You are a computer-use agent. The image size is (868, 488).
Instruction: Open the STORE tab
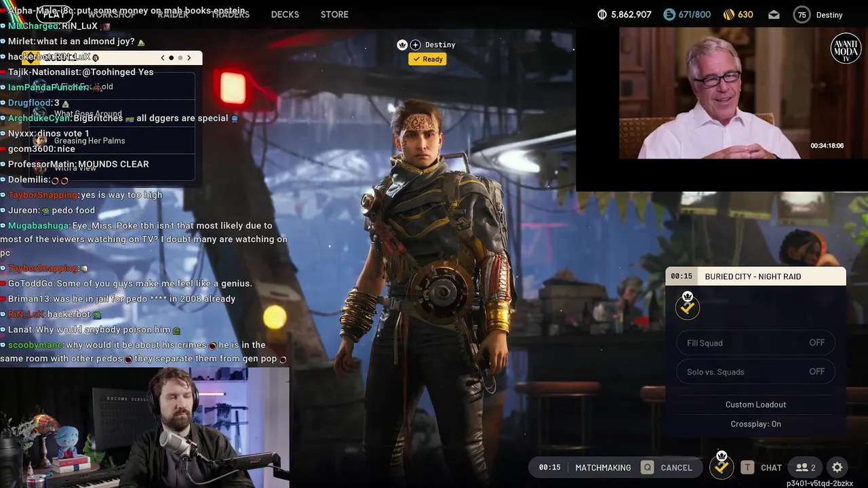pos(334,14)
